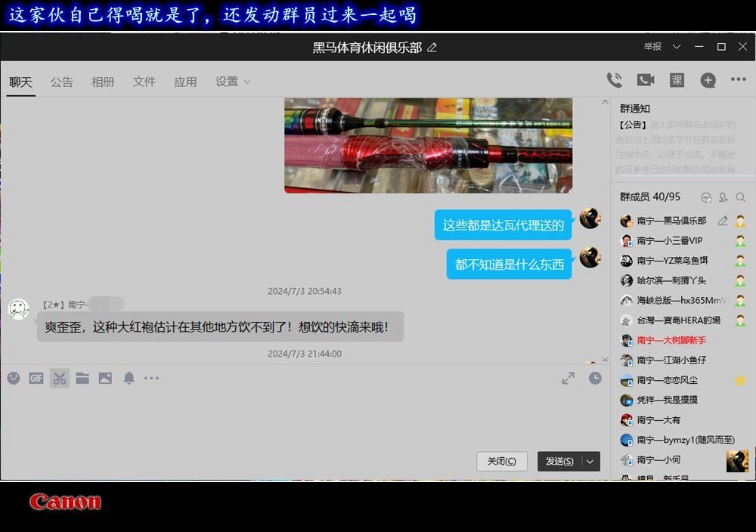Open the GIF picker

pyautogui.click(x=36, y=379)
